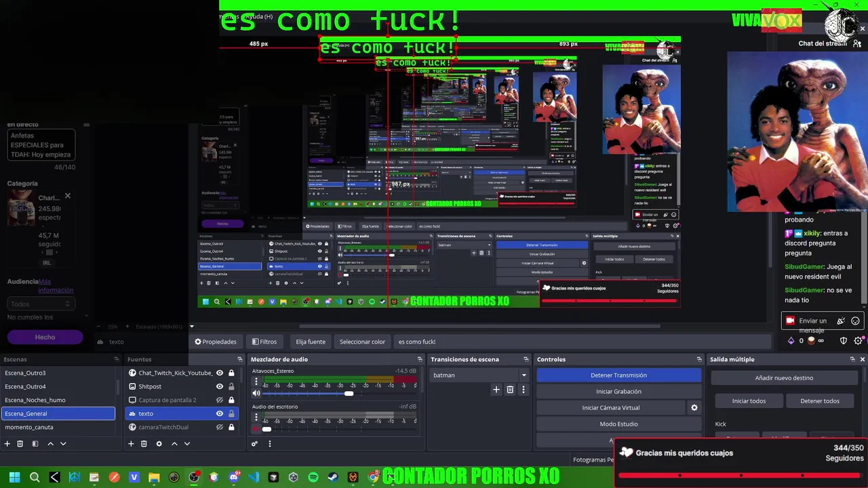Click Añadir nuevo destino
Image resolution: width=868 pixels, height=488 pixels.
(784, 378)
